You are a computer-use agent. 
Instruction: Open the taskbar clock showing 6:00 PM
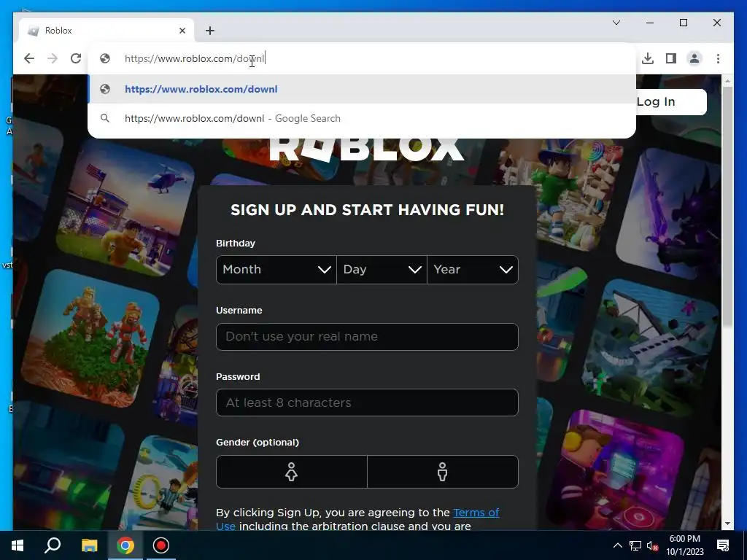(684, 545)
